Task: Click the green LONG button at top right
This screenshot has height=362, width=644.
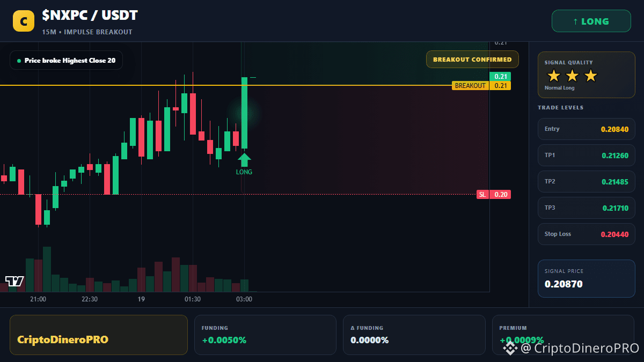Action: pos(591,21)
